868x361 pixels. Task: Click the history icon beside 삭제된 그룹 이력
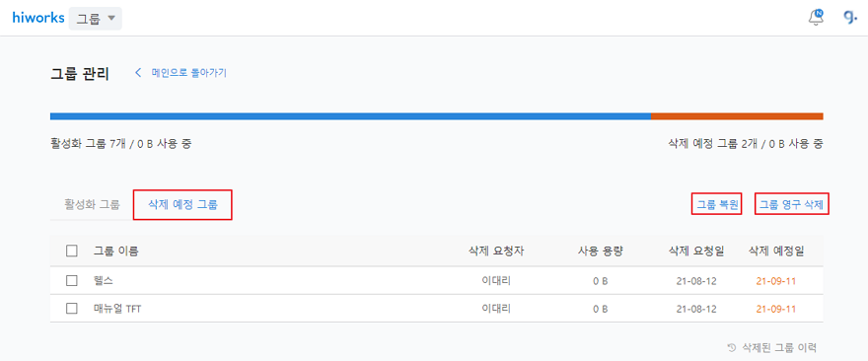731,348
